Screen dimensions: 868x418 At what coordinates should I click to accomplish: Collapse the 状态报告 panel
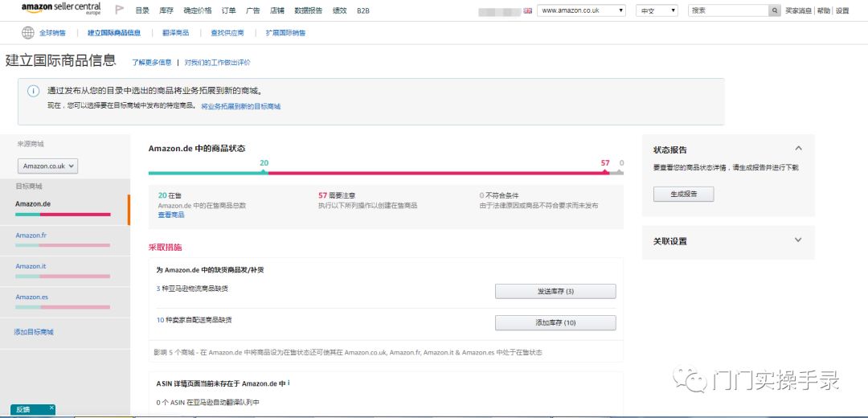click(798, 149)
